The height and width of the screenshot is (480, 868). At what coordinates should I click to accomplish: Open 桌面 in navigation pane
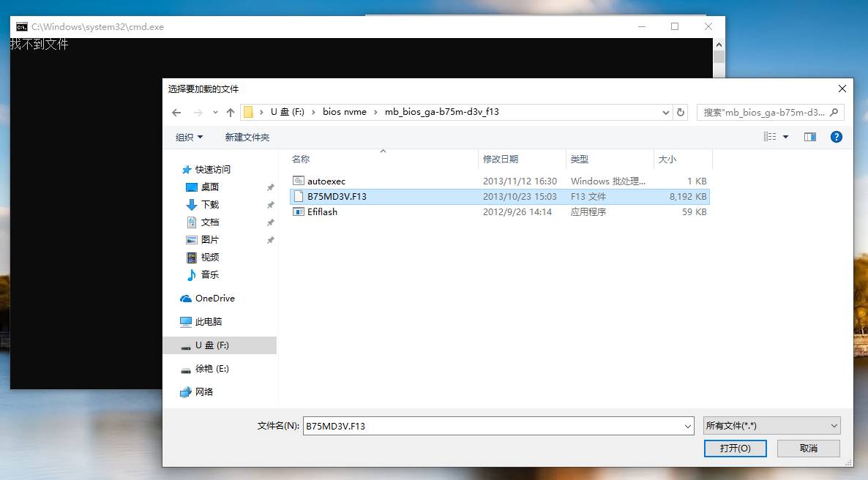[x=210, y=187]
